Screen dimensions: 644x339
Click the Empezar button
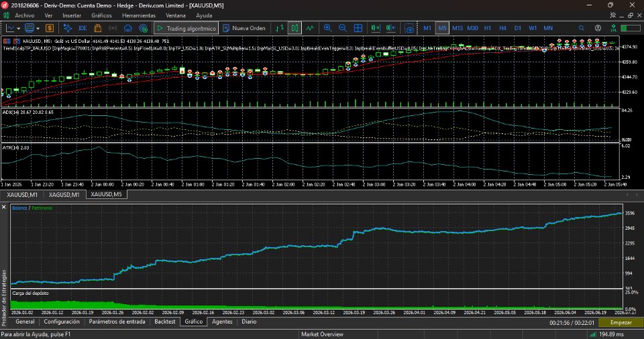point(621,322)
